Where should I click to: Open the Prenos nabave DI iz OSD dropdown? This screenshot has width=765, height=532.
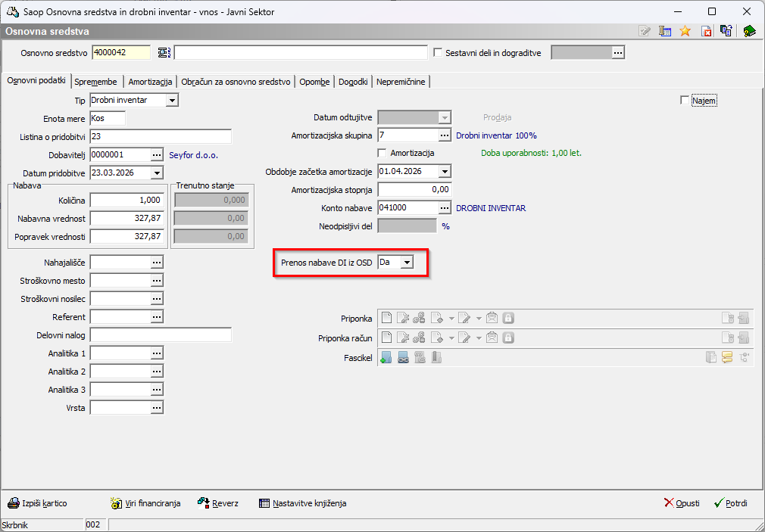coord(407,263)
